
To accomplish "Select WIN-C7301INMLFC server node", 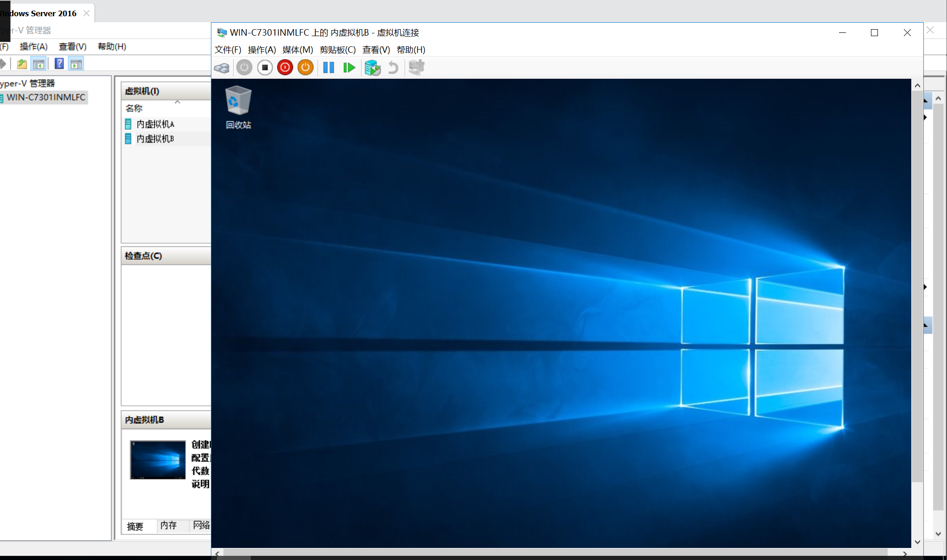I will [x=46, y=97].
